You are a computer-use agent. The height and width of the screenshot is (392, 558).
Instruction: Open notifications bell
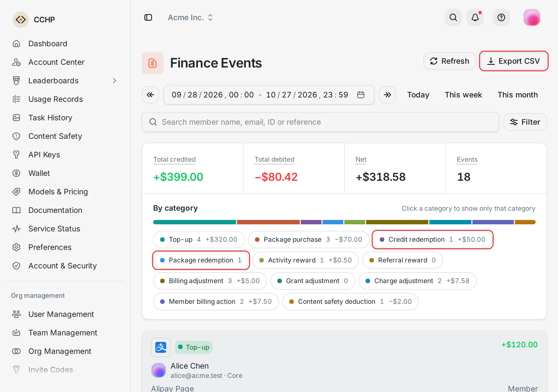point(475,17)
